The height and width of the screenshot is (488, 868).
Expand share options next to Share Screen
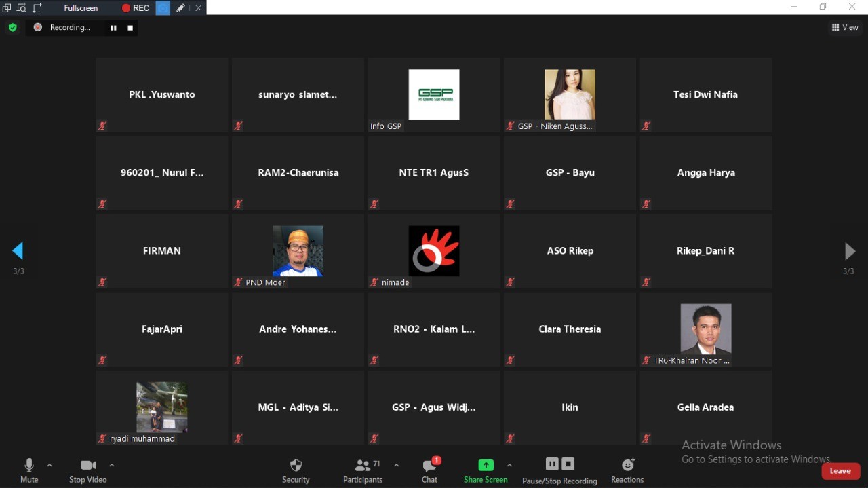coord(509,465)
